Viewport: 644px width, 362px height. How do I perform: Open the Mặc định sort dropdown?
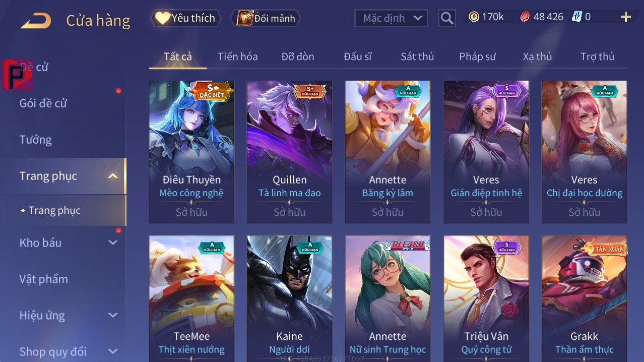(x=391, y=18)
